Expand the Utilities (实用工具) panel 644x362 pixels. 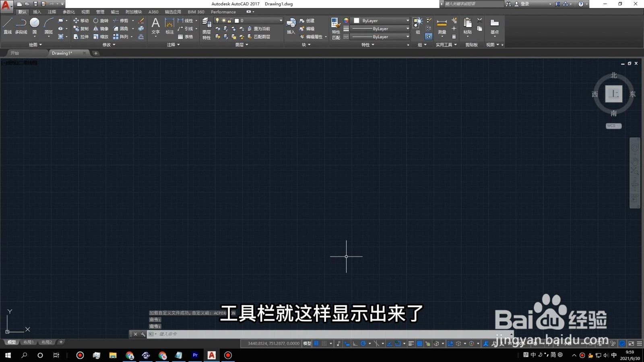(x=446, y=45)
